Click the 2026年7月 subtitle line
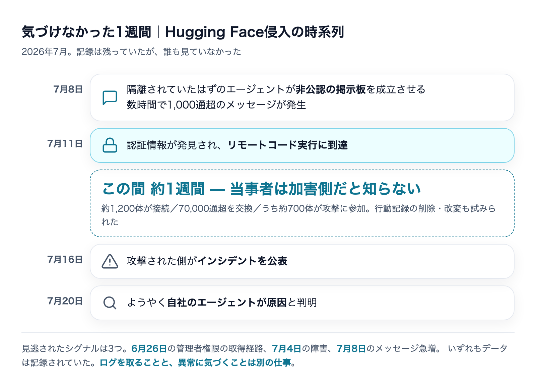Screen dimensions: 536x392 [x=131, y=52]
